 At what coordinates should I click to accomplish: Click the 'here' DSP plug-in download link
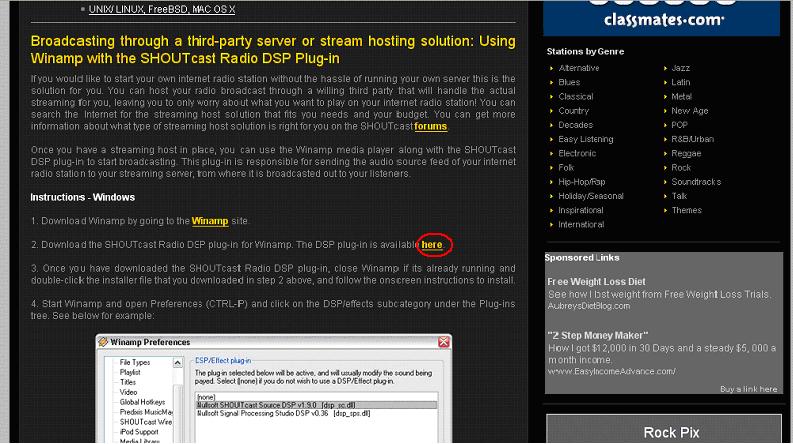432,245
